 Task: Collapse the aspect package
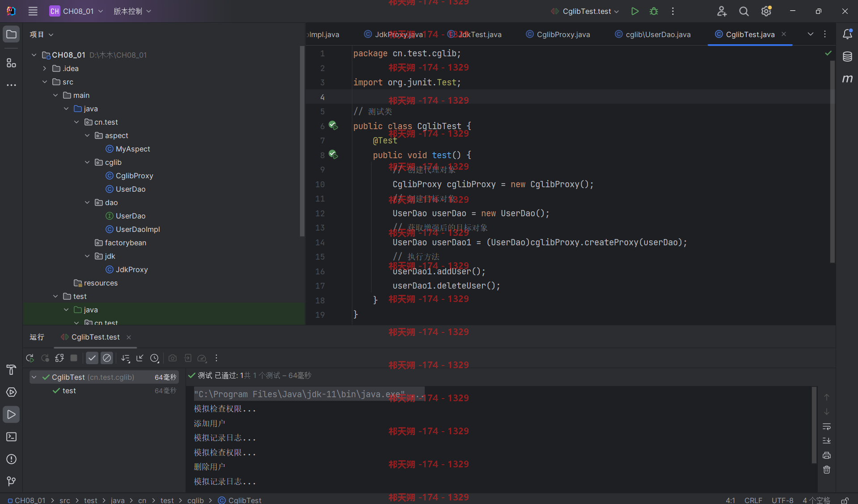[x=87, y=135]
